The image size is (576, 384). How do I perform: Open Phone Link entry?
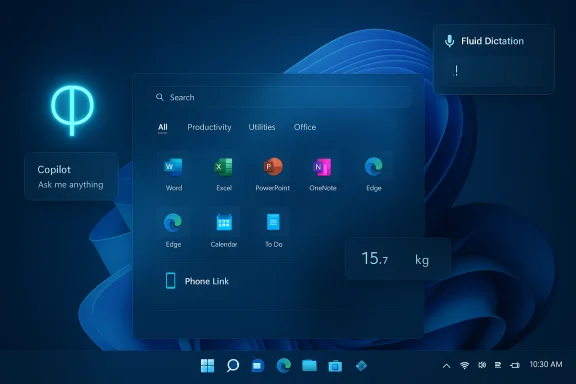[x=197, y=281]
